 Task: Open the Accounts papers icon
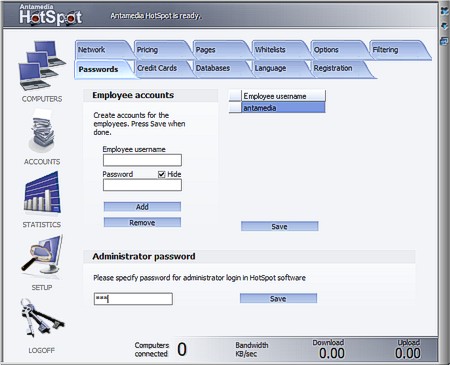coord(41,133)
